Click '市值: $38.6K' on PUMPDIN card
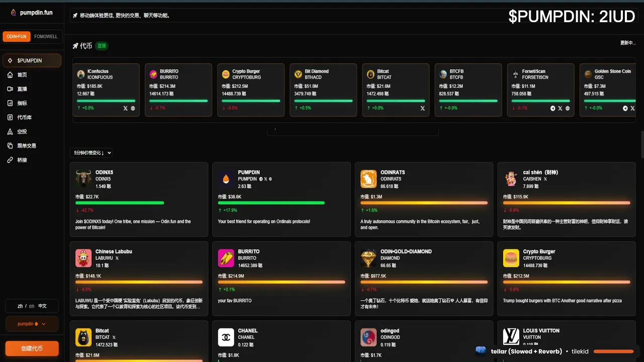 click(229, 197)
